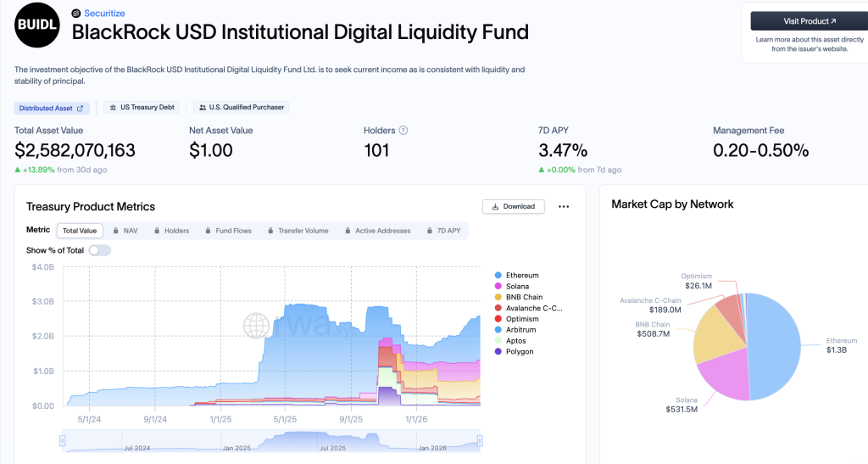Open the Distributed Asset badge link
Screen dimensions: 868x464
(50, 108)
